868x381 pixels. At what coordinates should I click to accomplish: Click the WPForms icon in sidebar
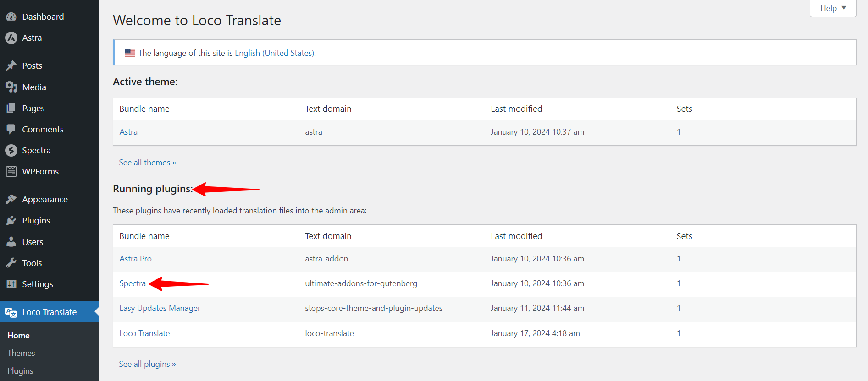pos(11,172)
